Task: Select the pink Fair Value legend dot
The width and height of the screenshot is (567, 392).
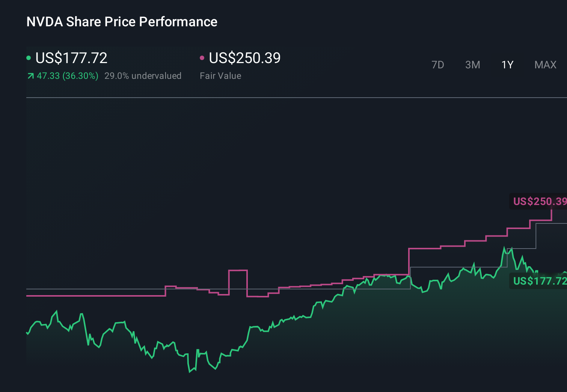Action: [x=202, y=57]
